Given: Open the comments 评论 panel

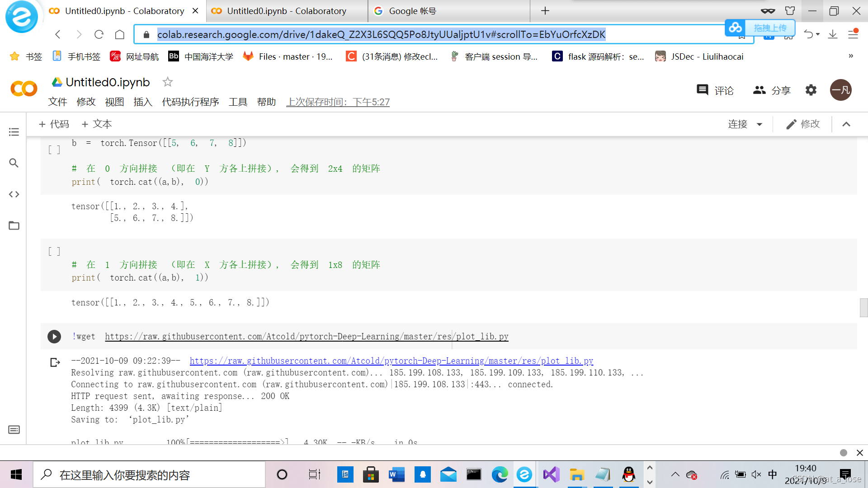Looking at the screenshot, I should [715, 90].
